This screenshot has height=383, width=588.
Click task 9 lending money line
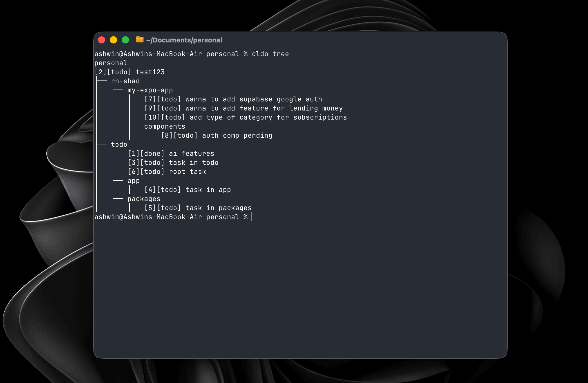point(243,108)
